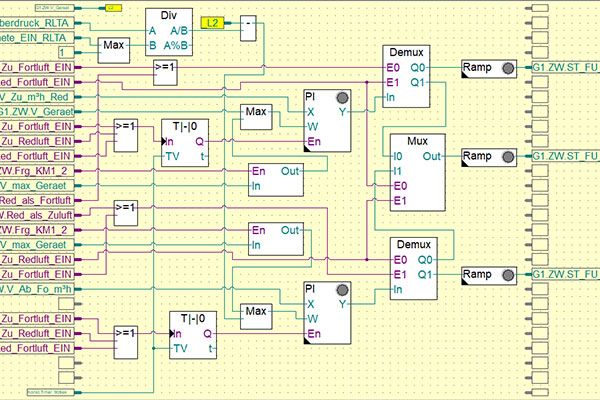
Task: Click the yellow L2 label next to Div
Action: point(213,22)
